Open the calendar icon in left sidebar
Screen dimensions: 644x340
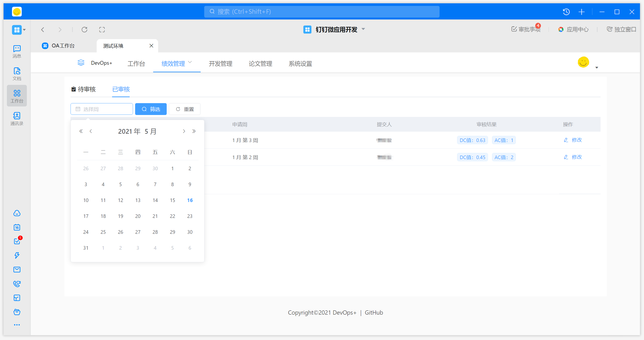coord(17,227)
